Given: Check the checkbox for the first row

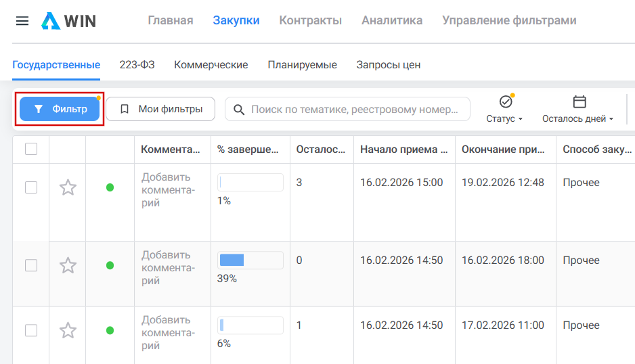Looking at the screenshot, I should (x=31, y=187).
